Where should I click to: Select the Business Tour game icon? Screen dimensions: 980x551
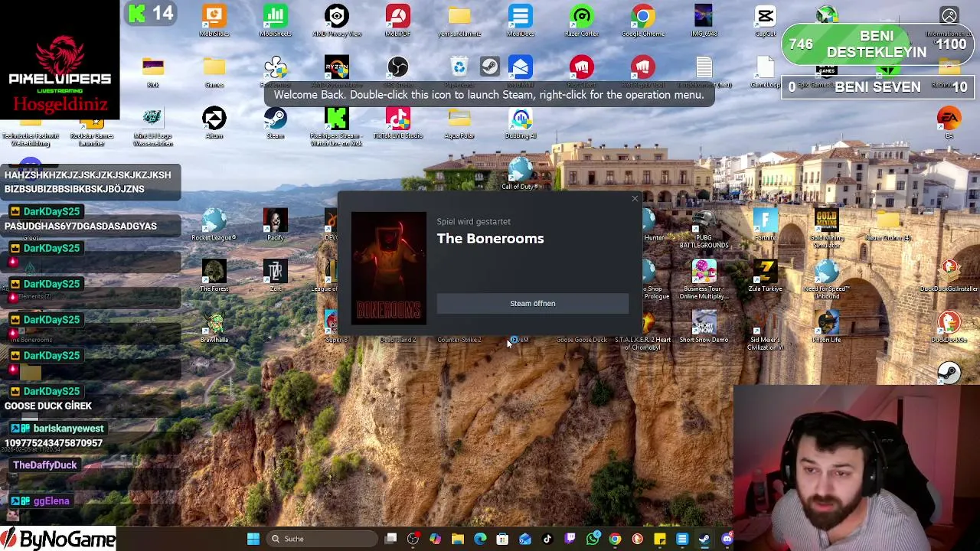[704, 279]
